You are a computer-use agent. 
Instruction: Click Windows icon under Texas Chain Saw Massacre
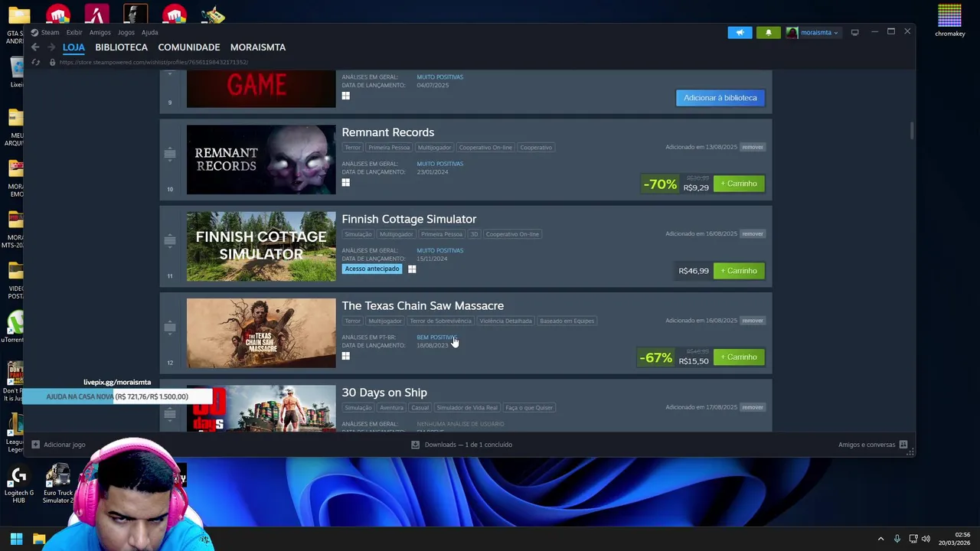[x=345, y=356]
